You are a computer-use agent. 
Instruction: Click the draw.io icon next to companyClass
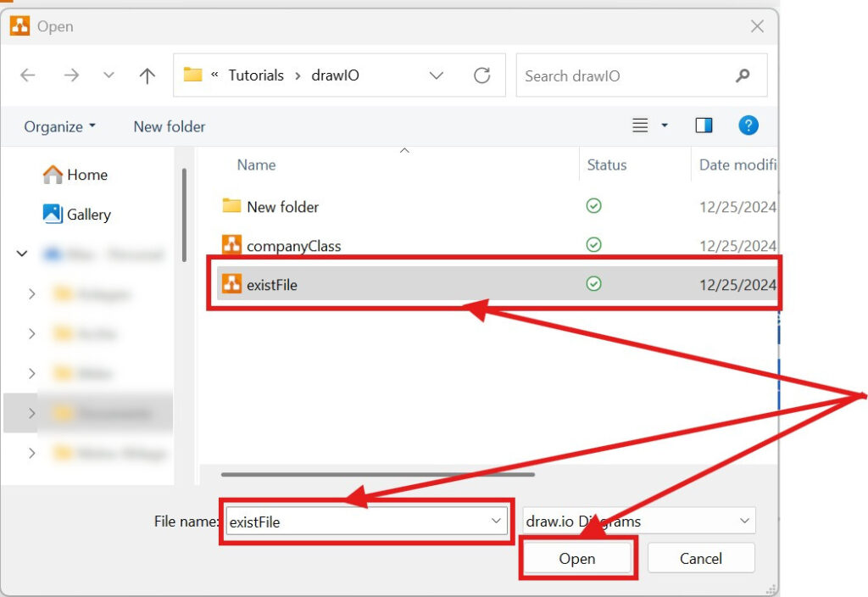click(x=233, y=245)
